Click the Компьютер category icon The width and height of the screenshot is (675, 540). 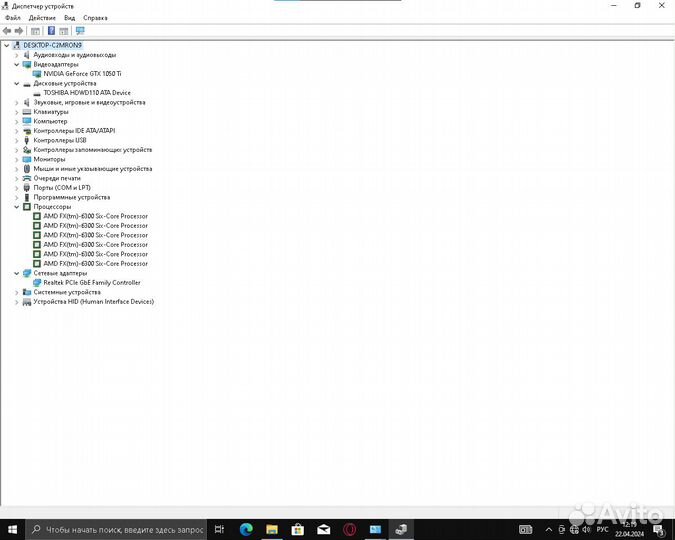click(27, 121)
